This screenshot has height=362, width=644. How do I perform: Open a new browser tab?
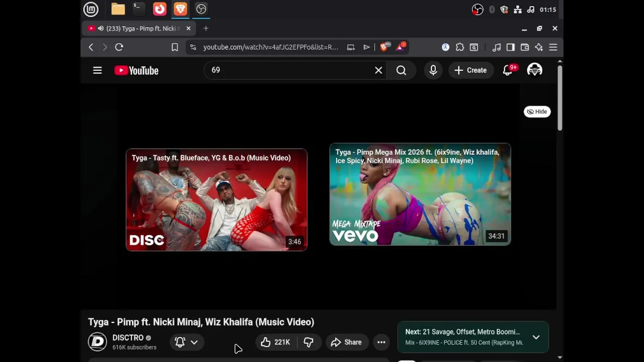click(x=206, y=29)
